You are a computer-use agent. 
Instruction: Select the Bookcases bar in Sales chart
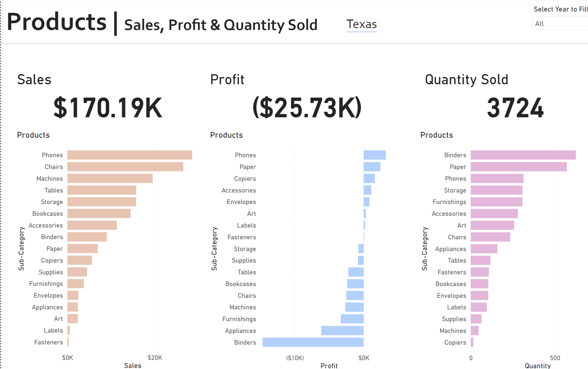click(99, 214)
